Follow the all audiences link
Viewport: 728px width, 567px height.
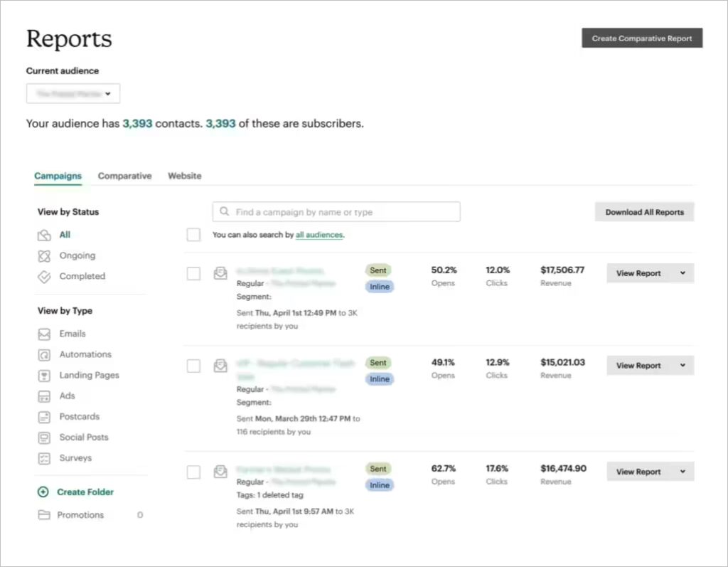pyautogui.click(x=319, y=235)
